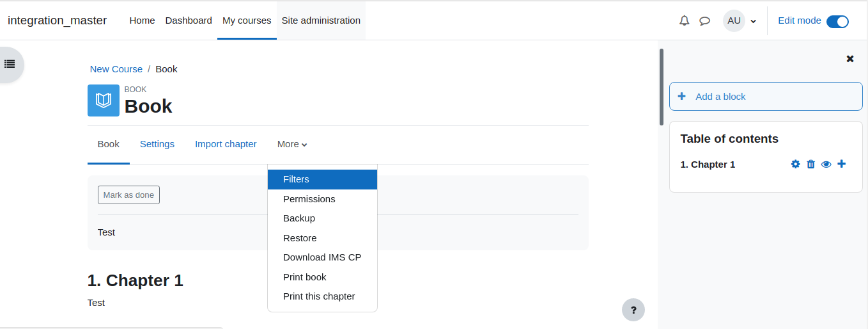Delete Chapter 1 using the trash icon
Viewport: 868px width, 329px height.
pyautogui.click(x=810, y=164)
